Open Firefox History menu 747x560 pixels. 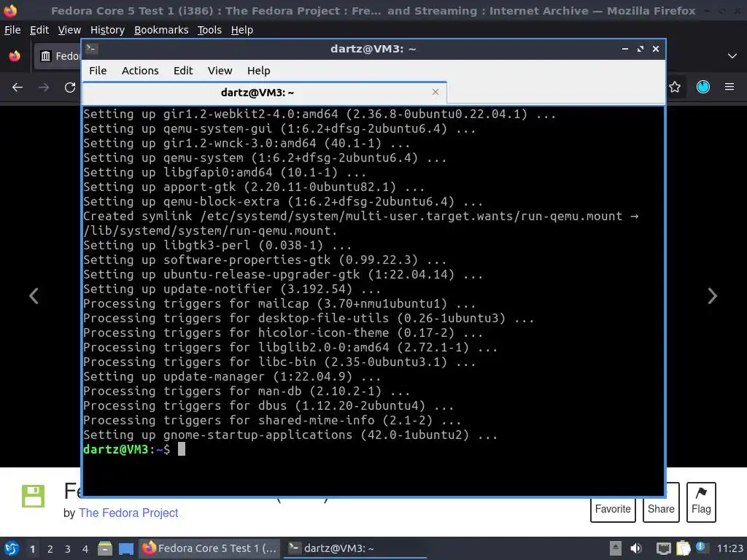click(107, 30)
